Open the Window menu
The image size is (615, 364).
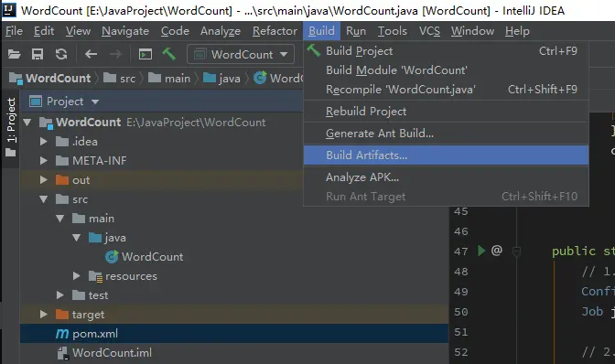click(x=472, y=30)
